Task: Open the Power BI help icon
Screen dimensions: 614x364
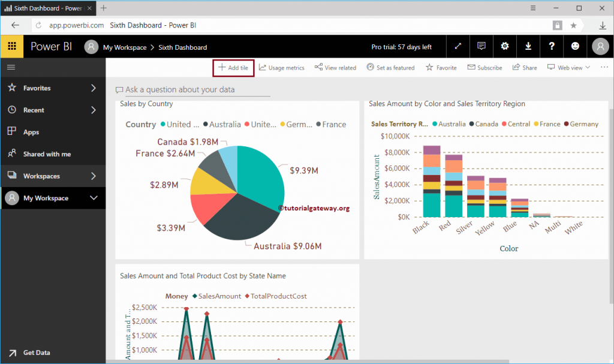Action: (x=552, y=46)
